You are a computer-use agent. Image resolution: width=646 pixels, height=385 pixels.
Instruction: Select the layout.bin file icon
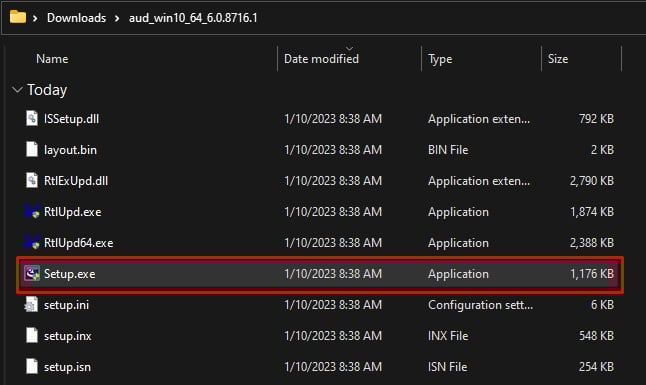point(32,149)
